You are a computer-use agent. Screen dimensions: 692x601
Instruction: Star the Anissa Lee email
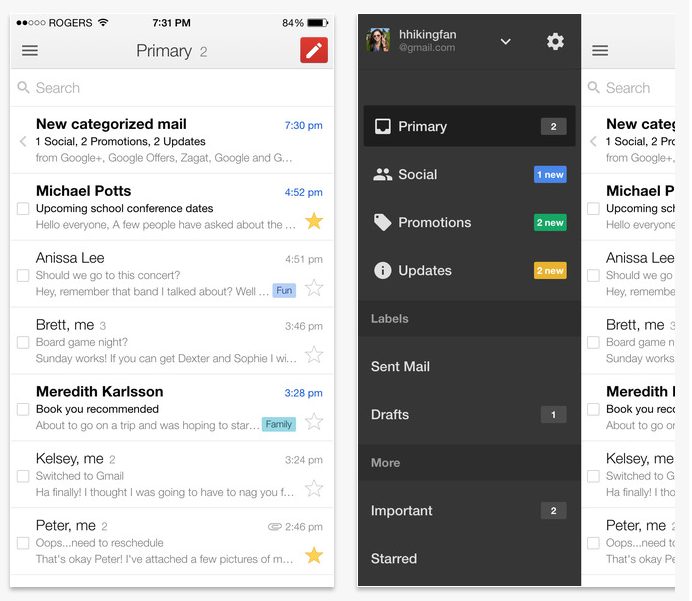(x=314, y=288)
